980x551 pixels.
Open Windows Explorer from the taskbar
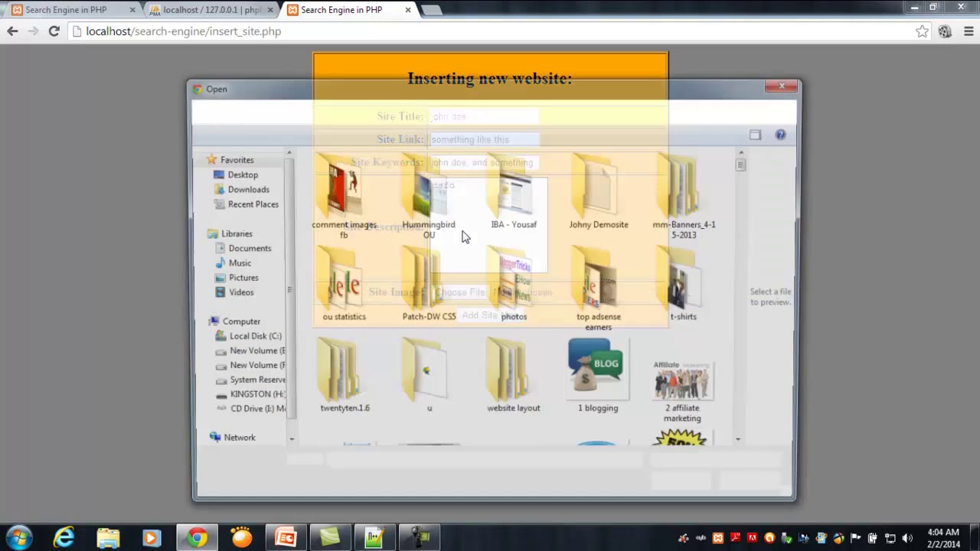click(108, 538)
